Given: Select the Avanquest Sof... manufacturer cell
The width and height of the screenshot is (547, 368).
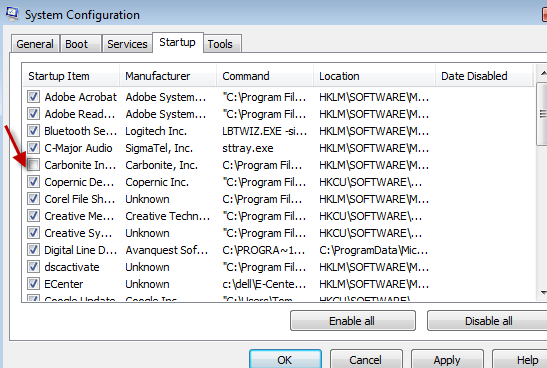Looking at the screenshot, I should click(167, 250).
